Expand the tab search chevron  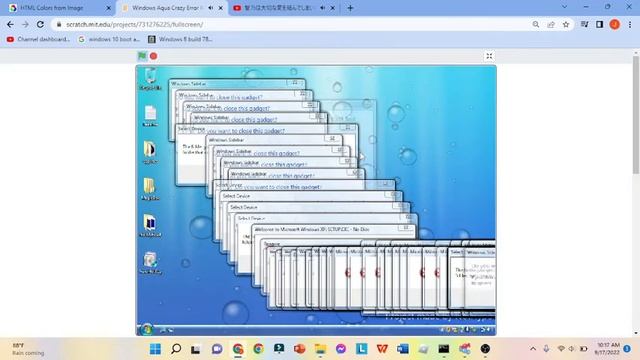pyautogui.click(x=564, y=7)
